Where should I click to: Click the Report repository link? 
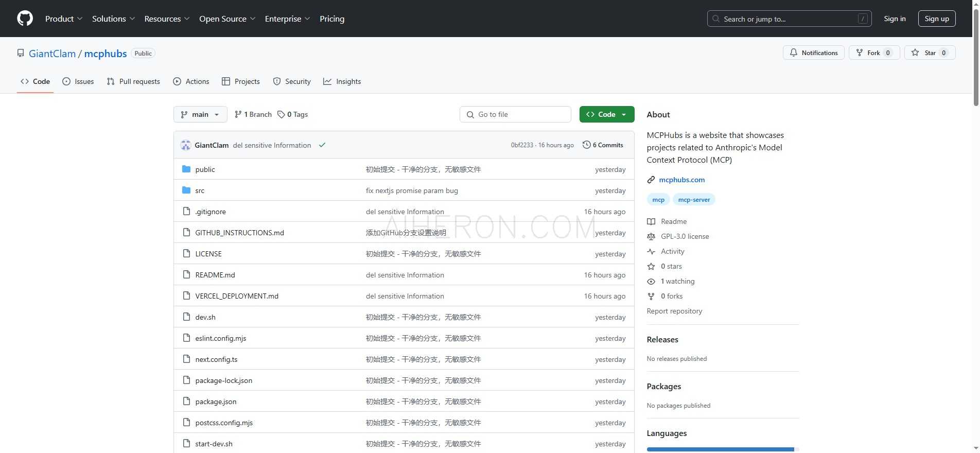(674, 311)
